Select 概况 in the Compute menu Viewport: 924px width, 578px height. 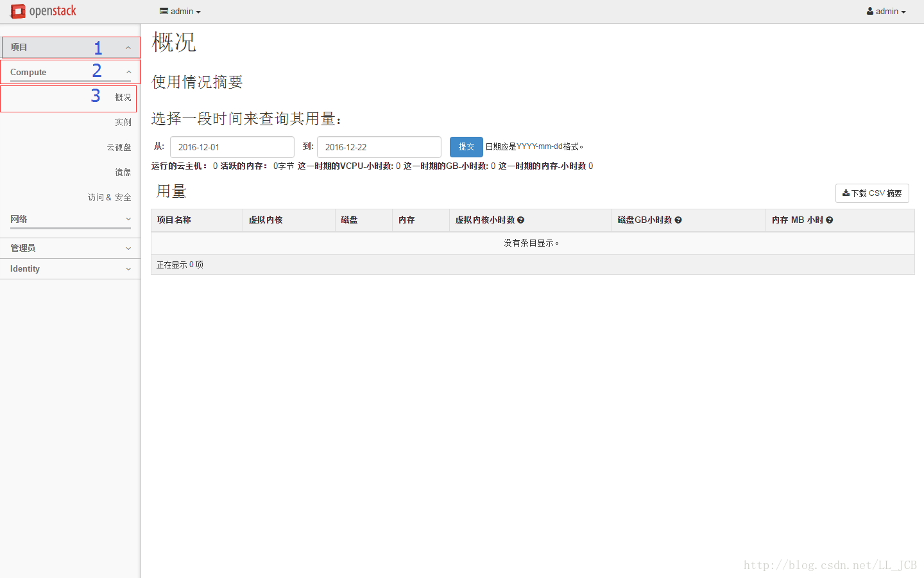[123, 98]
